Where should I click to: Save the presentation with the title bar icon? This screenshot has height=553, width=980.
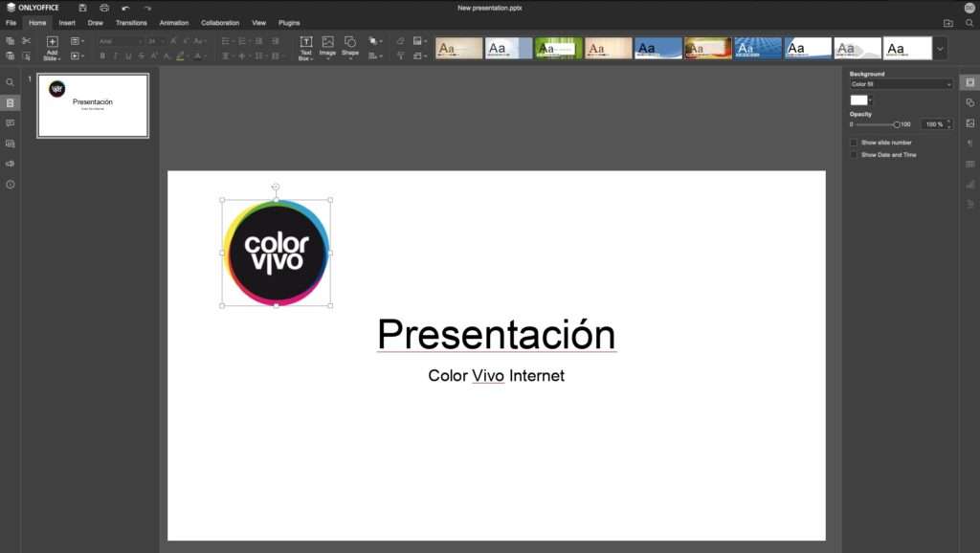82,8
